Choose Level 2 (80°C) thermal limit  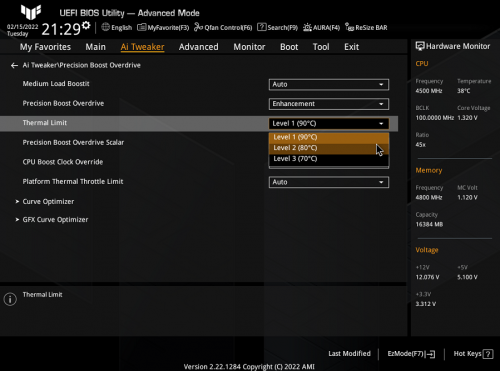pyautogui.click(x=329, y=148)
